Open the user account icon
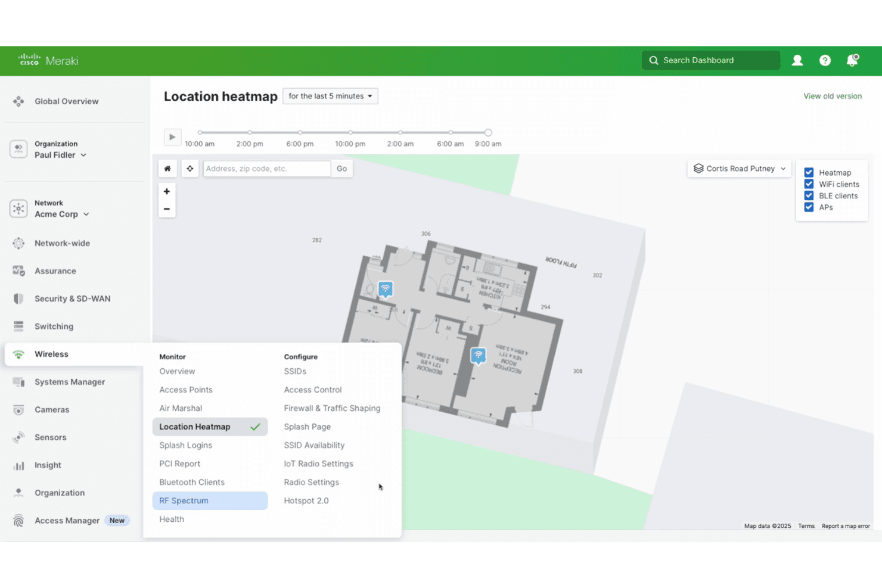882x588 pixels. tap(797, 60)
